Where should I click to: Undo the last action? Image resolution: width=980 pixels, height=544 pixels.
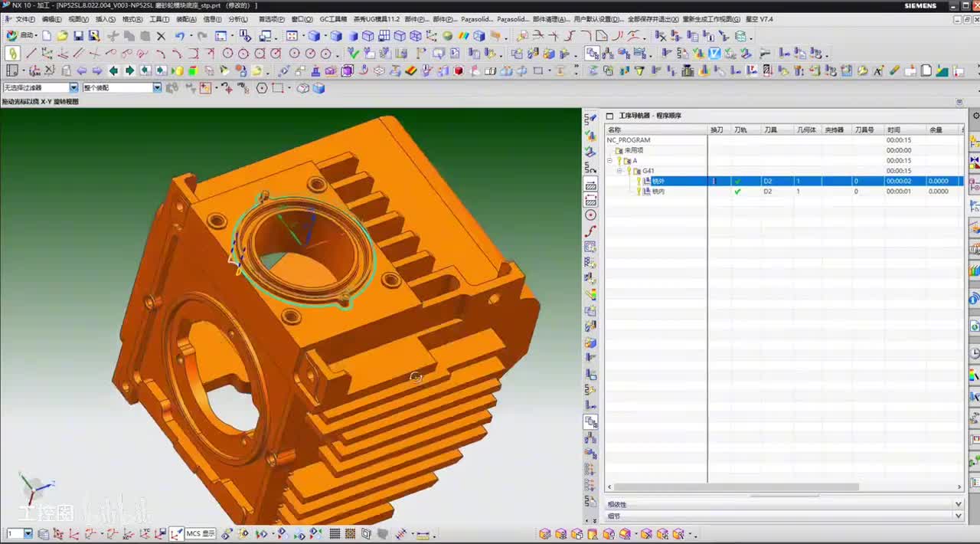(x=178, y=36)
